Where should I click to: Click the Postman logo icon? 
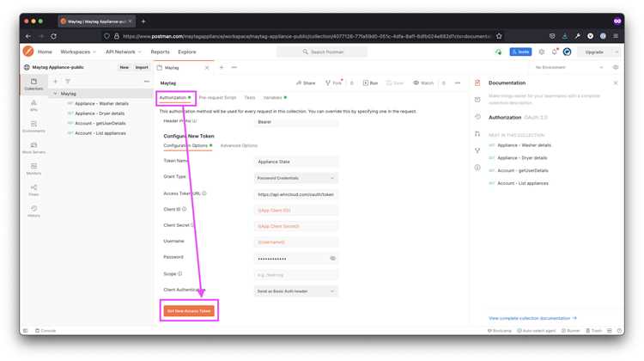point(28,52)
